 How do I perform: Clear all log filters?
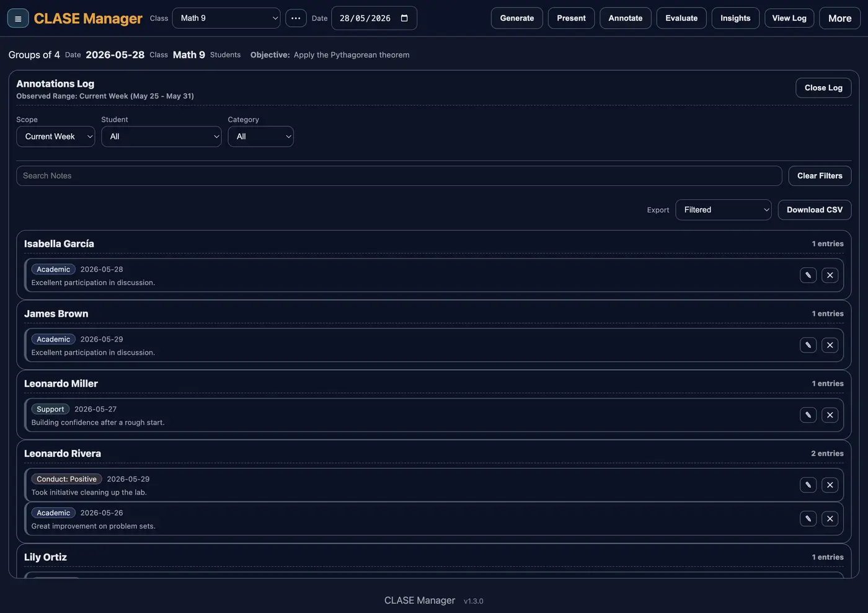click(820, 175)
